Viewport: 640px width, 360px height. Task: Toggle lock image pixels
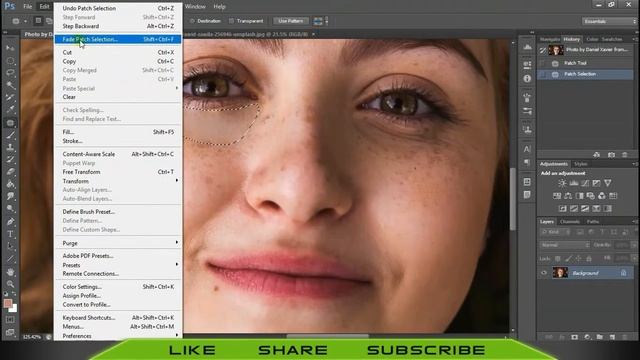point(568,259)
